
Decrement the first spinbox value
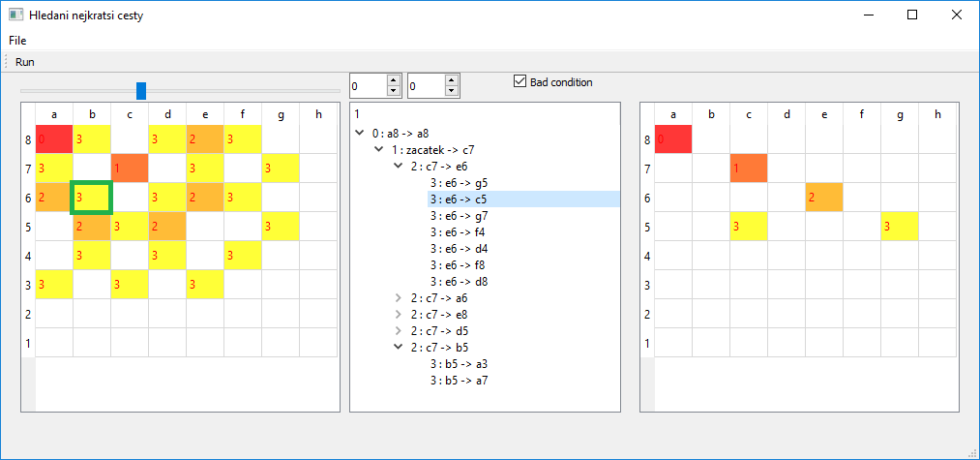click(393, 91)
